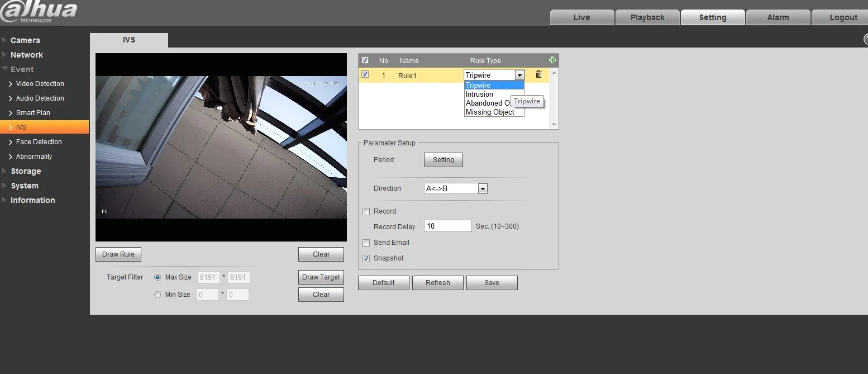Switch to the Playback tab

click(647, 17)
